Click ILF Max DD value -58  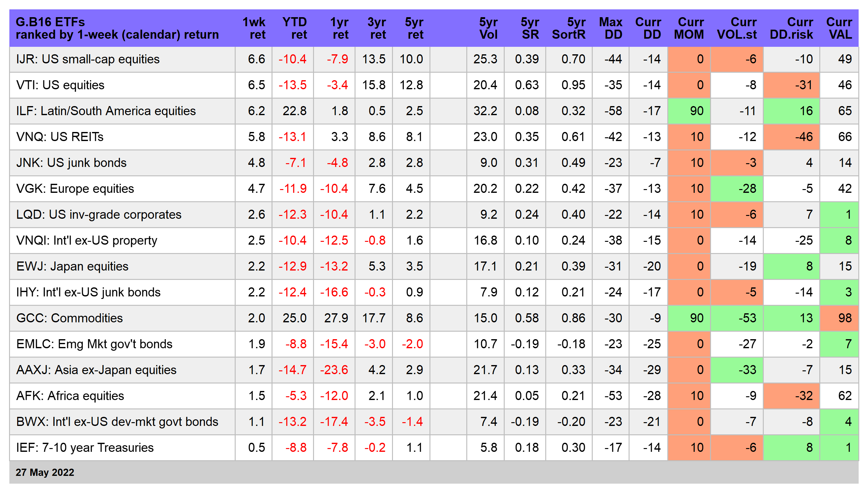(613, 111)
